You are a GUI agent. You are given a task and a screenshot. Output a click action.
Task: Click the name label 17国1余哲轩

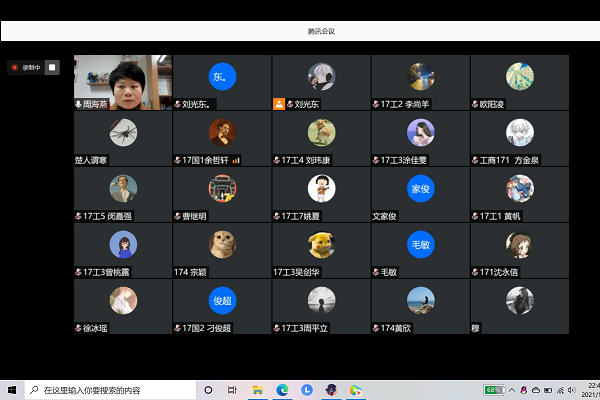[204, 160]
